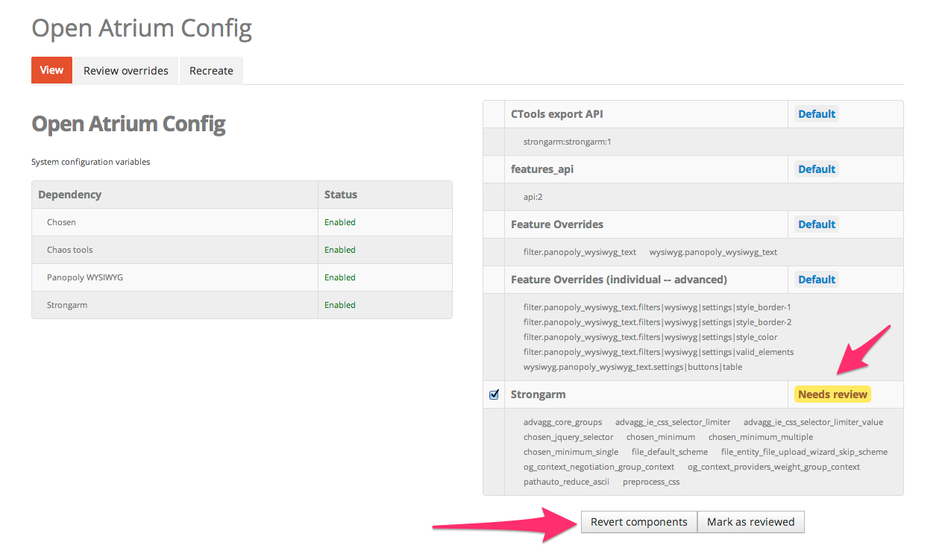Click the Strongarm component name
Viewport: 948px width, 560px height.
coord(539,394)
